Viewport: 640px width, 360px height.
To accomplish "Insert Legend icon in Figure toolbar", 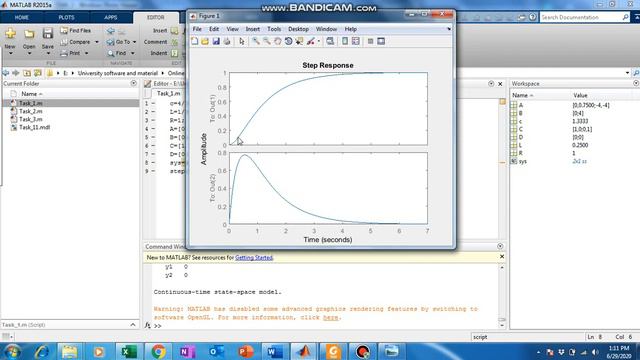I will tap(356, 41).
